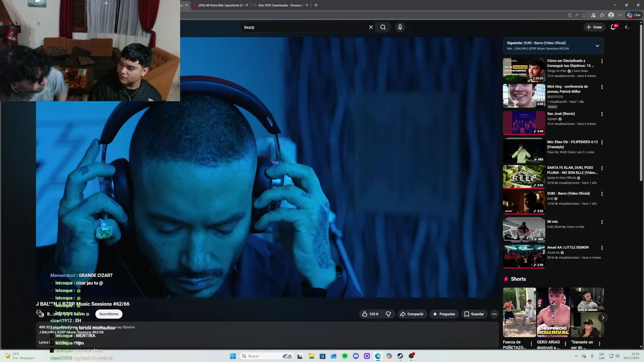Start voice search with the microphone icon

(400, 27)
